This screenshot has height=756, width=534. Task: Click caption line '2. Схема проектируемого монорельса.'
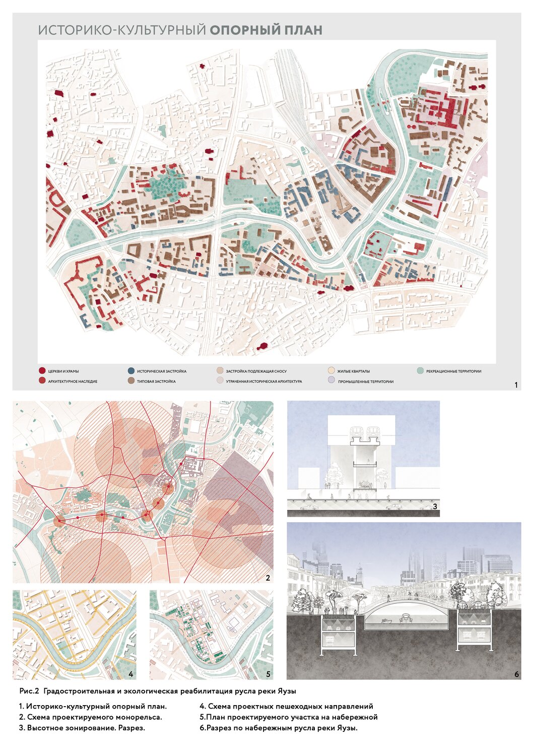[x=91, y=717]
